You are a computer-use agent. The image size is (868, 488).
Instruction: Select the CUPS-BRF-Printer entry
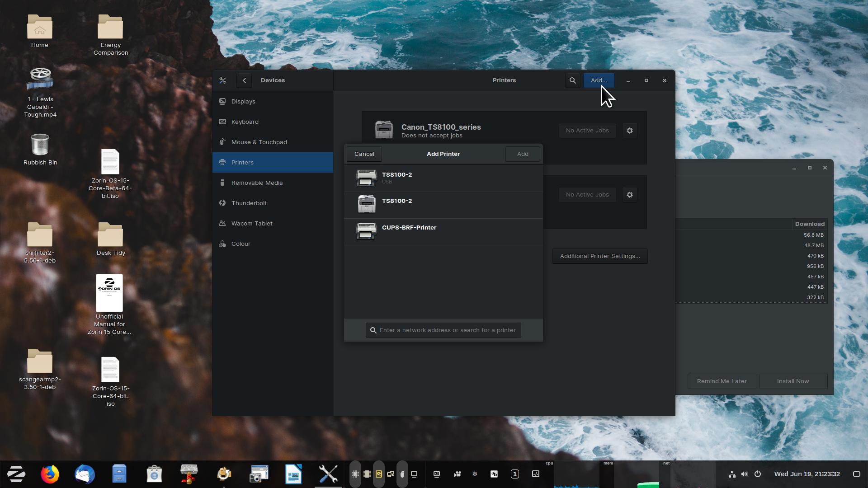tap(443, 231)
